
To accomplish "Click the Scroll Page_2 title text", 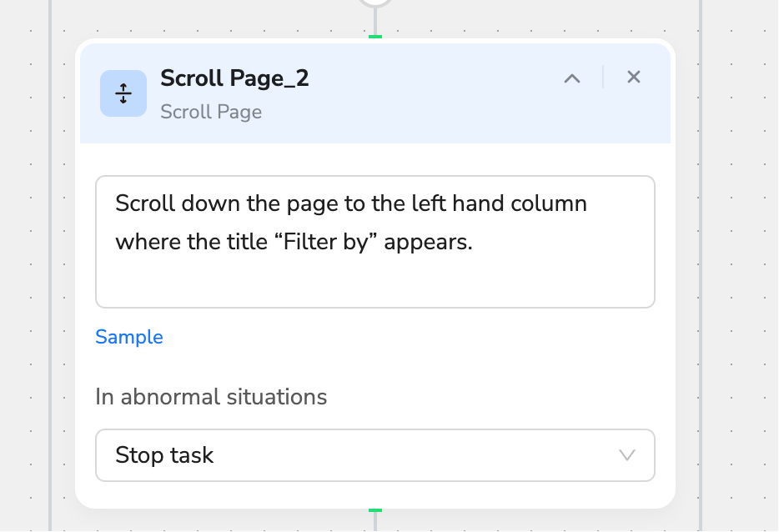I will [x=234, y=78].
